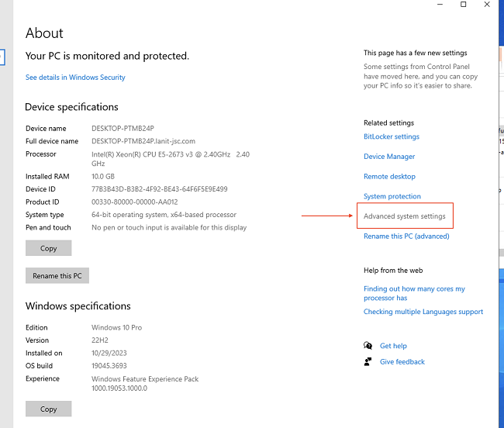Screen dimensions: 504x428
Task: Open Finding out how many cores help link
Action: point(414,293)
